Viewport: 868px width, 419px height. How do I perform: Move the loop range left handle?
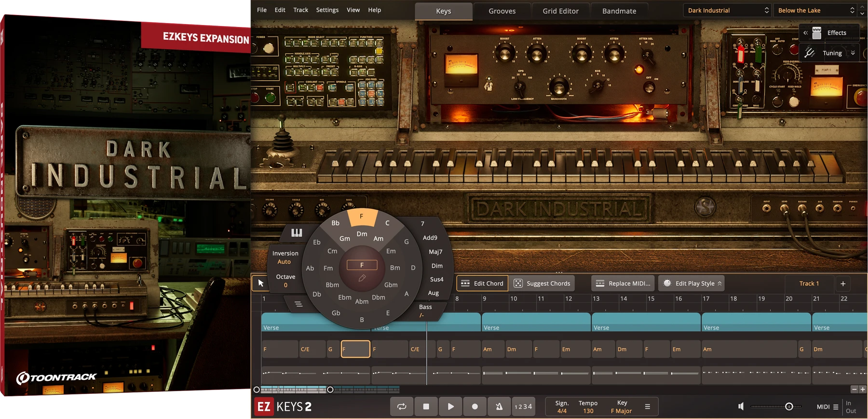[x=257, y=390]
